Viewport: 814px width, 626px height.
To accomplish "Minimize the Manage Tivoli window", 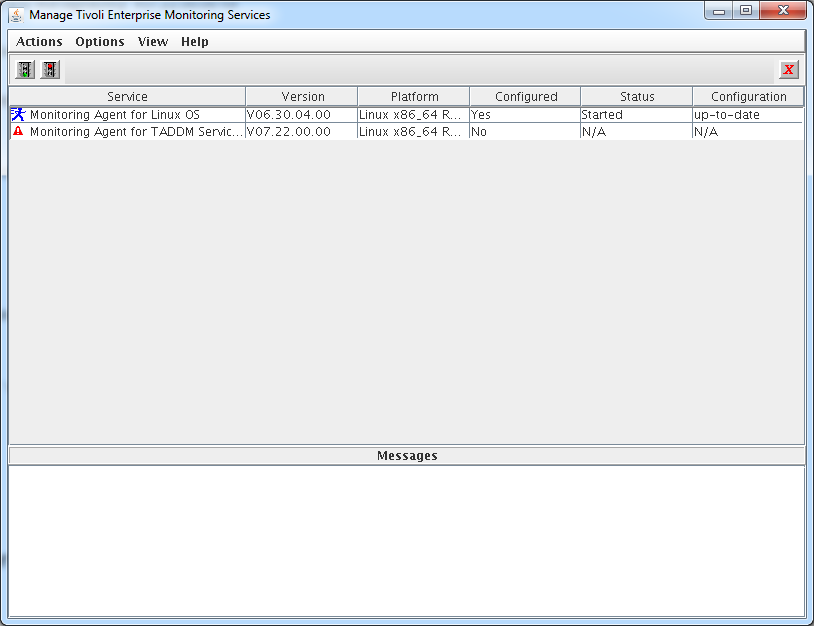I will (x=718, y=11).
